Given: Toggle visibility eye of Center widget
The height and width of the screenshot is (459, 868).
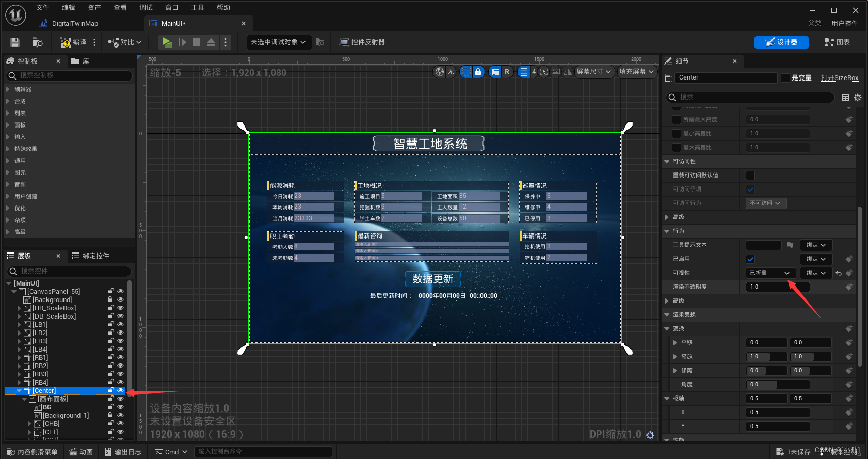Looking at the screenshot, I should pos(120,391).
